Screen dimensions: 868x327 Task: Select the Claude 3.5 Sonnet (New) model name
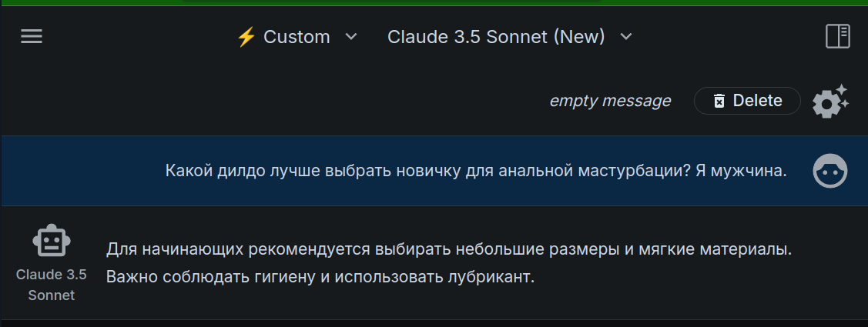496,37
